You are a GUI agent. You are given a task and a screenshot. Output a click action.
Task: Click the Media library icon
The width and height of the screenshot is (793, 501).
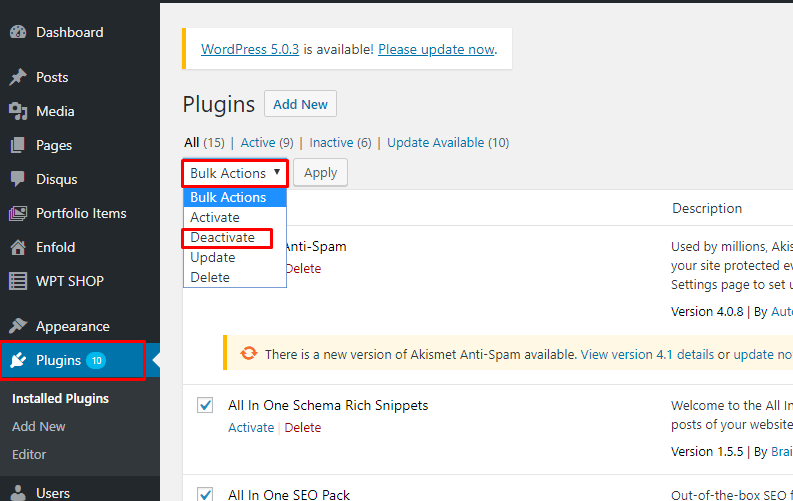pos(18,111)
